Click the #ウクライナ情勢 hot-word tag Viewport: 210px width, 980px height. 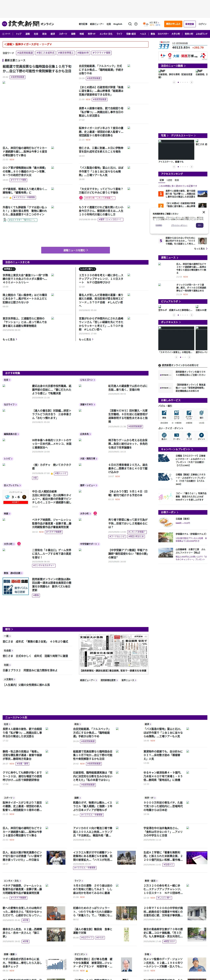(x=102, y=53)
